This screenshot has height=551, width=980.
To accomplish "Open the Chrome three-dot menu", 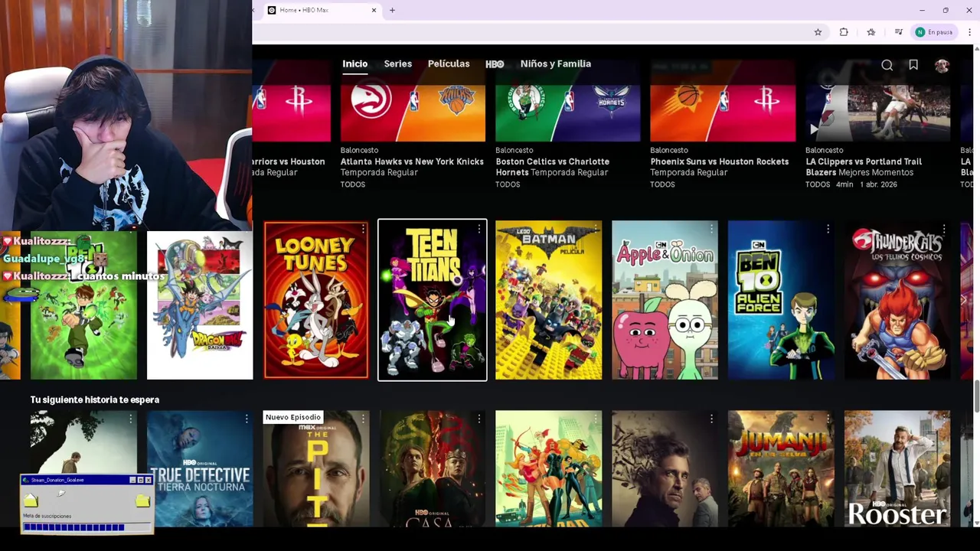I will tap(969, 32).
